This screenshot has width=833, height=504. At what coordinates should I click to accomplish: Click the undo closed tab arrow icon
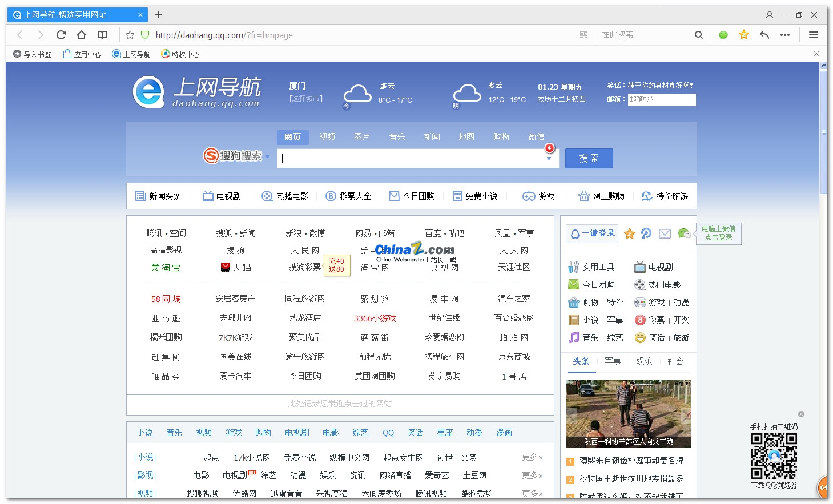click(x=764, y=35)
